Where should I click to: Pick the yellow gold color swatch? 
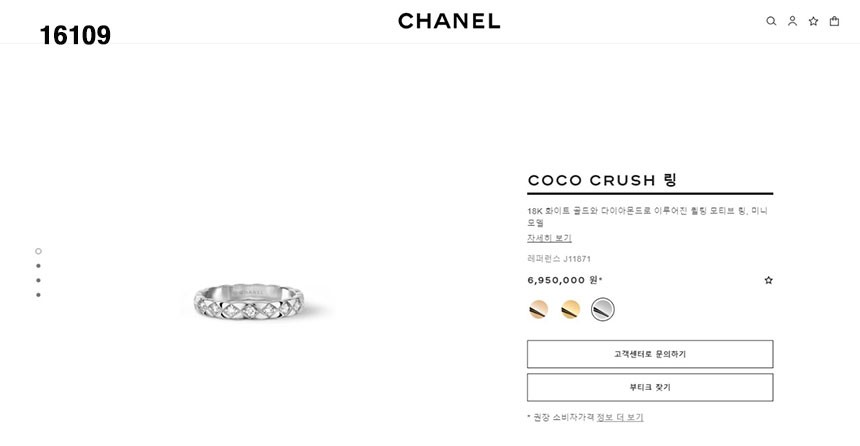tap(570, 310)
